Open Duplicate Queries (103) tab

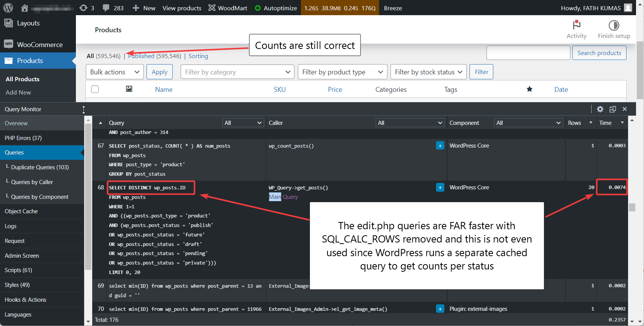click(x=42, y=167)
